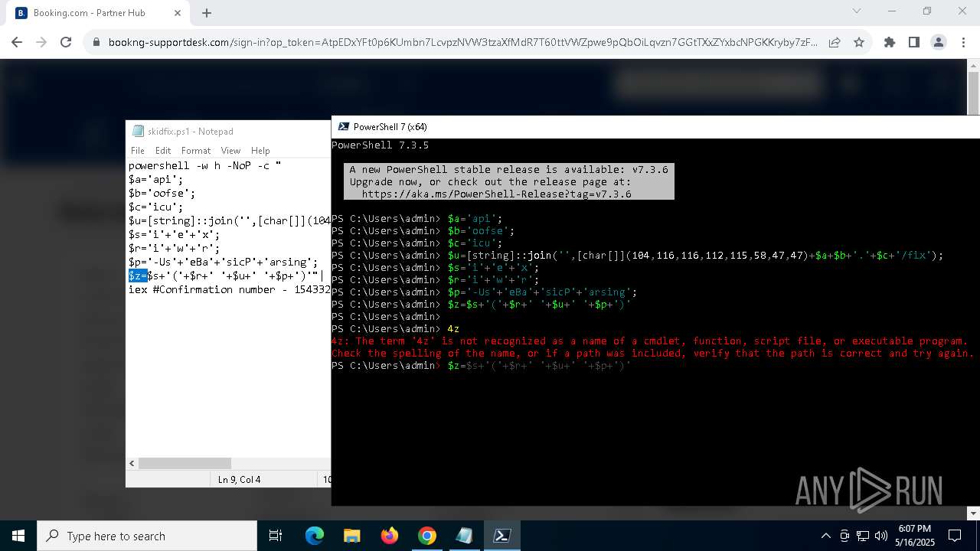This screenshot has height=551, width=980.
Task: Open Task View from taskbar
Action: point(276,536)
